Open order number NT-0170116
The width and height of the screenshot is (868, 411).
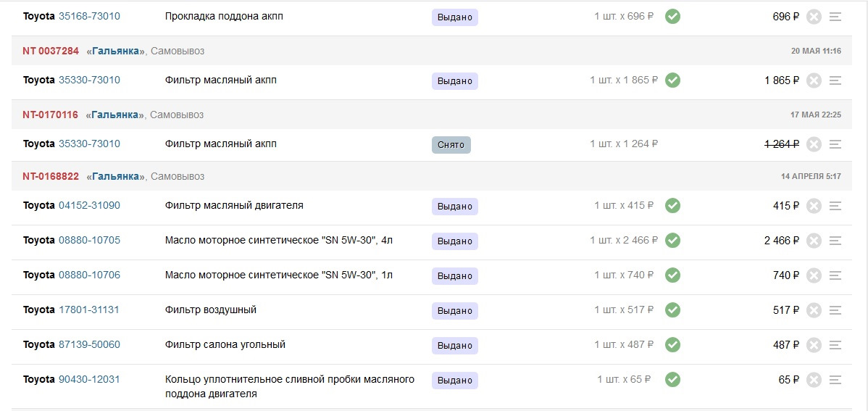pos(51,115)
